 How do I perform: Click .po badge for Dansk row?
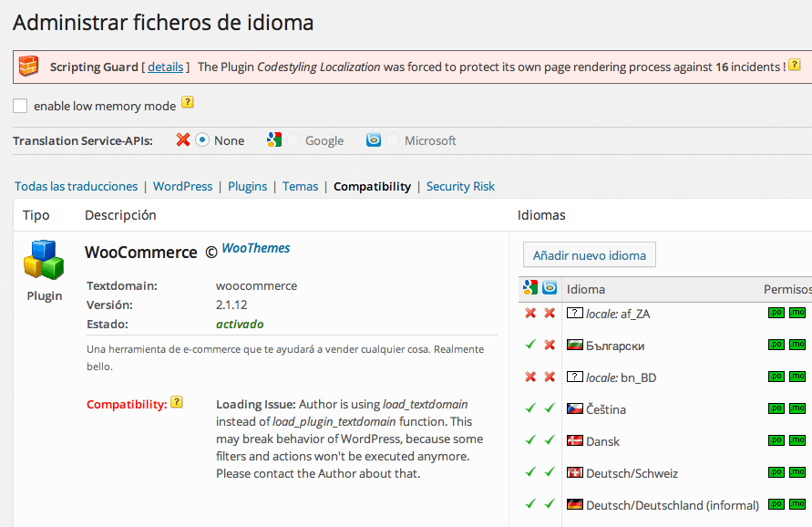(x=776, y=440)
